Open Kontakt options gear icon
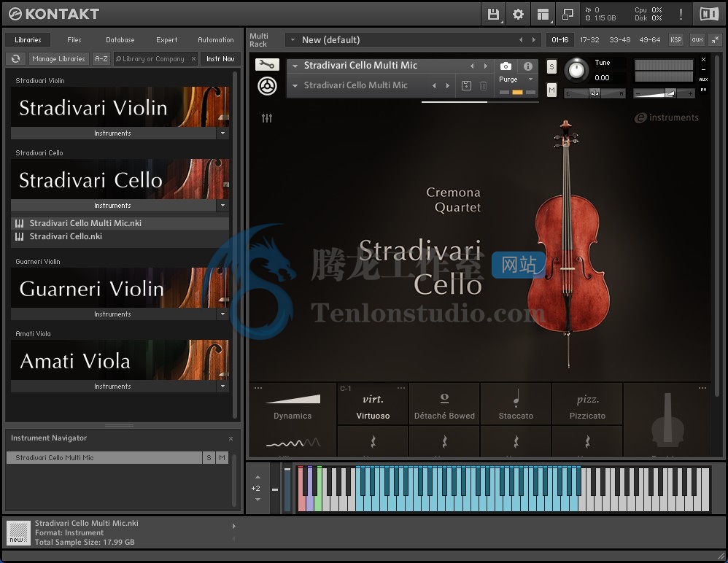The image size is (728, 563). 518,15
